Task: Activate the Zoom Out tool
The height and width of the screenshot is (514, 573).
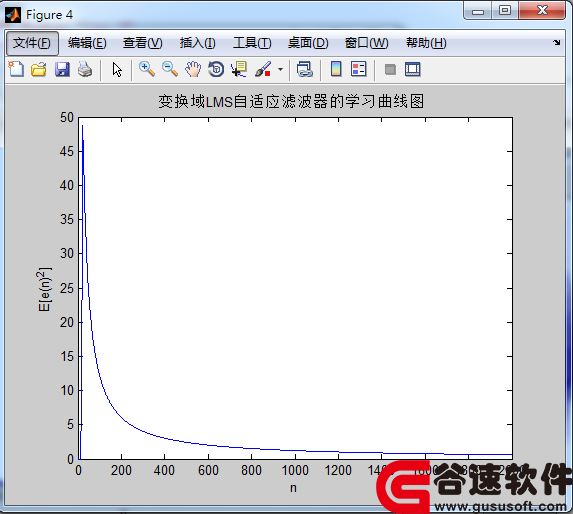Action: point(170,69)
